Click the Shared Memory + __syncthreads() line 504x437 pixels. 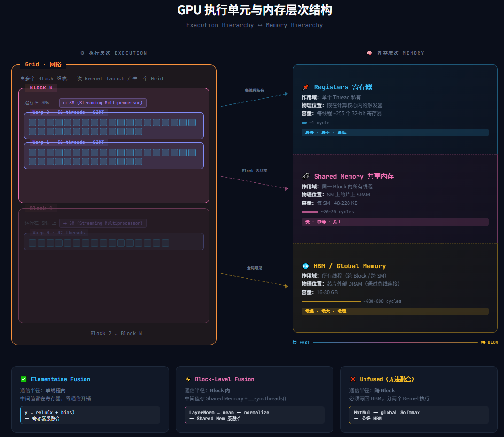(x=235, y=398)
